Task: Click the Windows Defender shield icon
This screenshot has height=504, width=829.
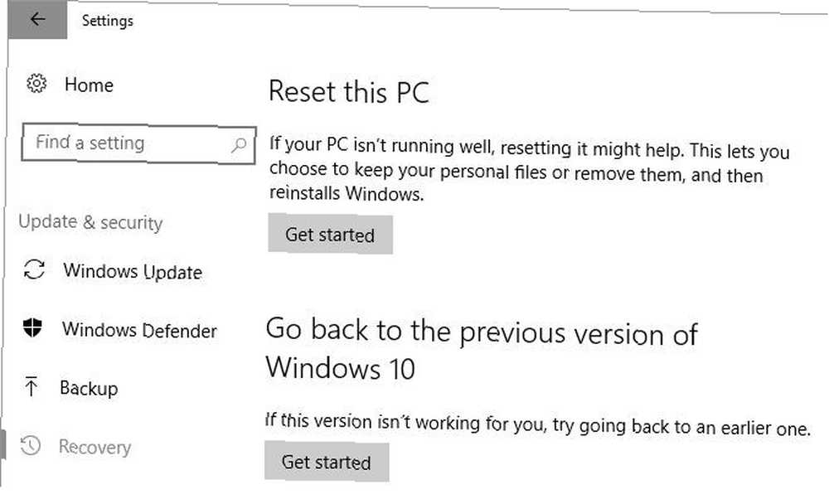Action: 33,327
